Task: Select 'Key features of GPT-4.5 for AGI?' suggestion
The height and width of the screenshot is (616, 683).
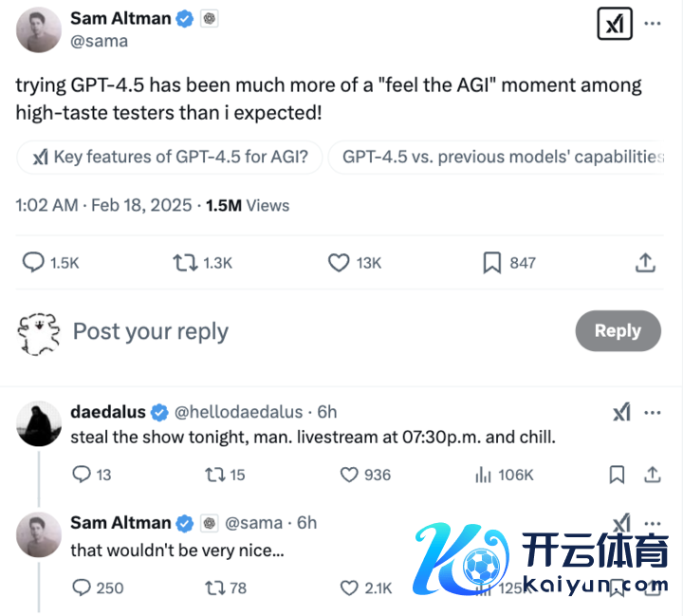Action: [170, 158]
